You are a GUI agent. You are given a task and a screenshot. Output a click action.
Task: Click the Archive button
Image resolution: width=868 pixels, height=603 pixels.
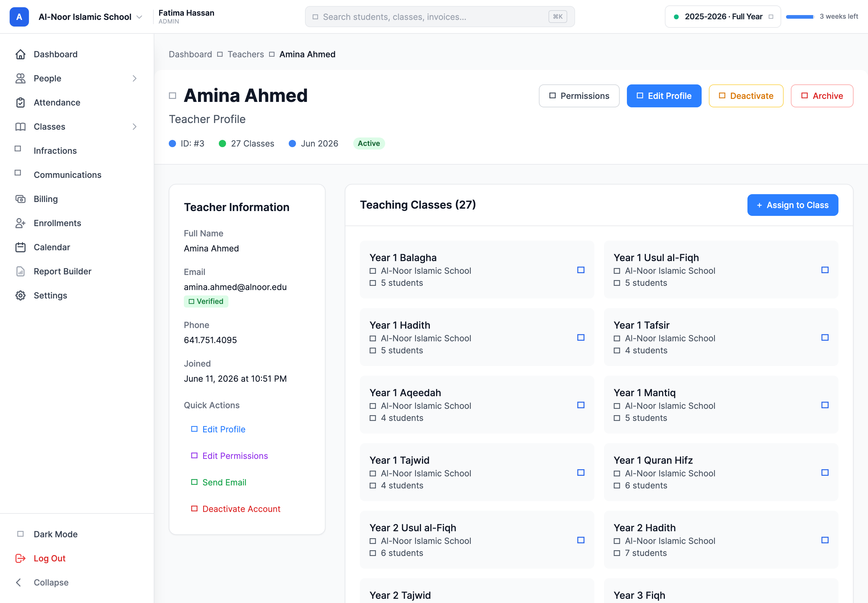pos(822,96)
